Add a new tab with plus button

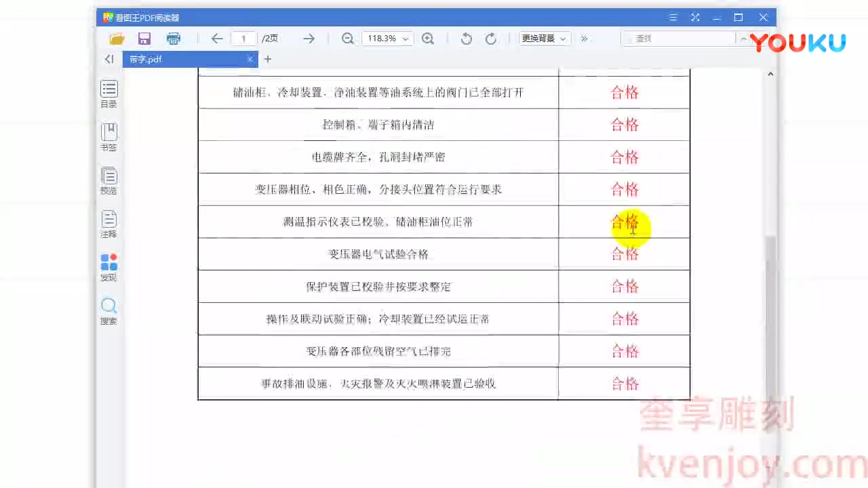coord(268,60)
